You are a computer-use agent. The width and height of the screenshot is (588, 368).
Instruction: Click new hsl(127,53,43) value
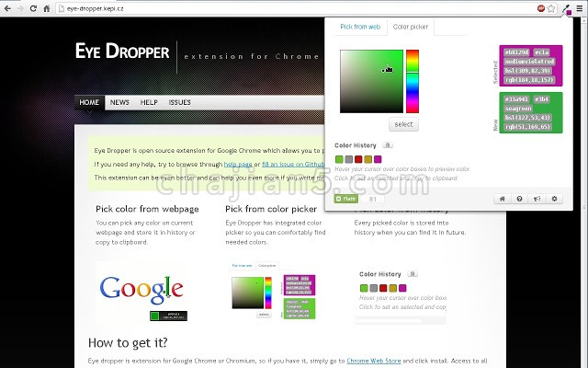pyautogui.click(x=526, y=118)
